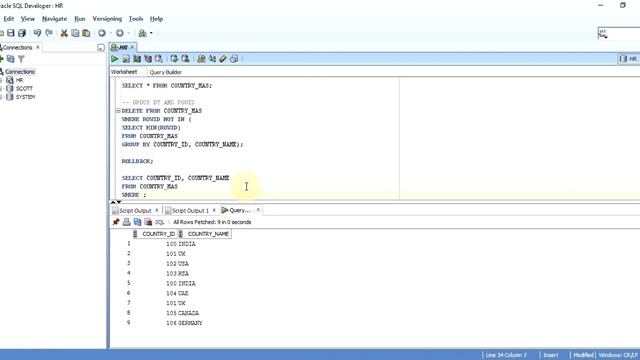Expand the SCOTT connection node
Screen dimensions: 640x360
tap(1, 89)
